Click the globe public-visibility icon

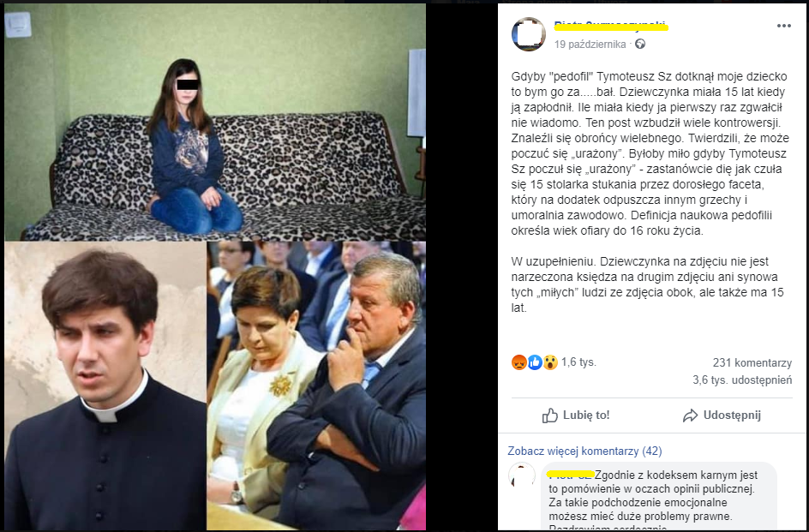click(x=640, y=45)
